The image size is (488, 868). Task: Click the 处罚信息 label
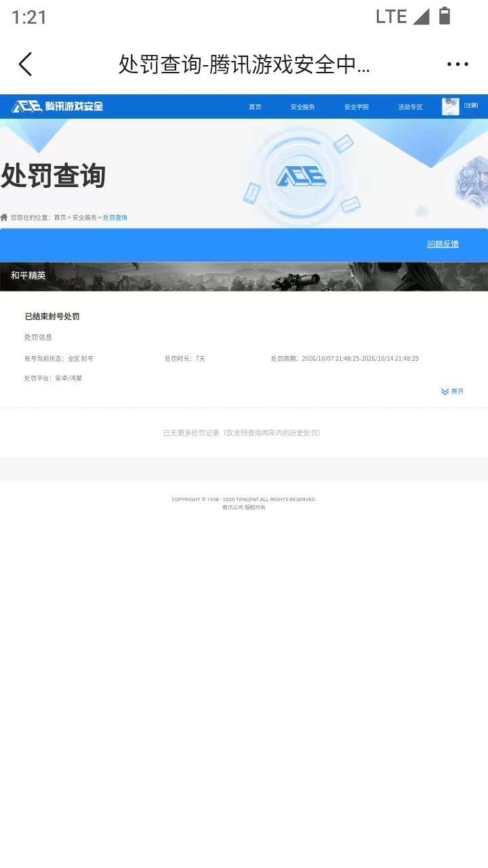38,337
